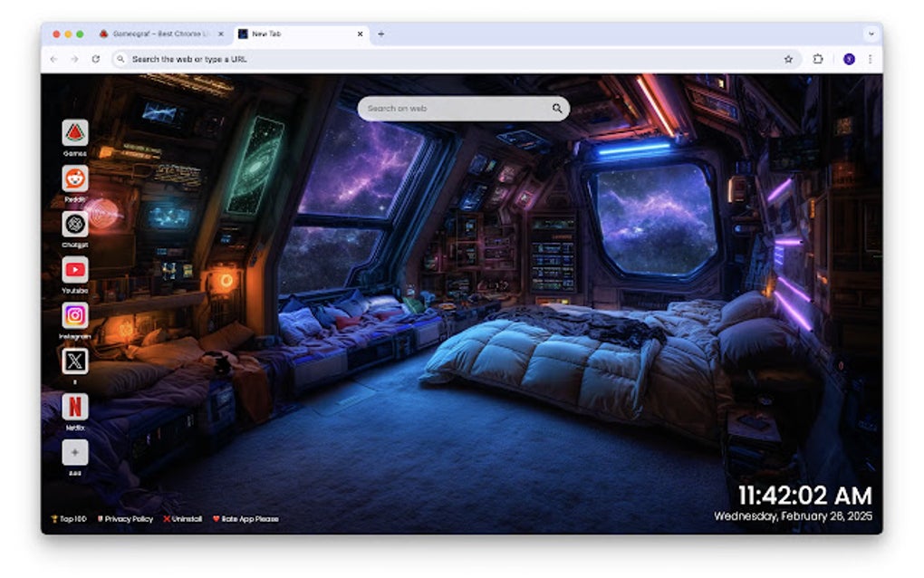The image size is (924, 578).
Task: Open X from the sidebar
Action: pyautogui.click(x=73, y=362)
